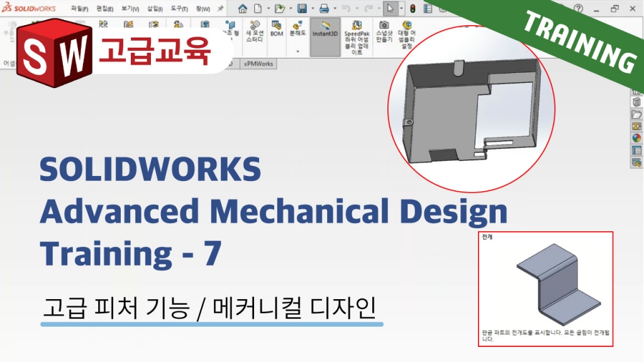Print using the printer icon
This screenshot has height=362, width=644.
point(324,8)
